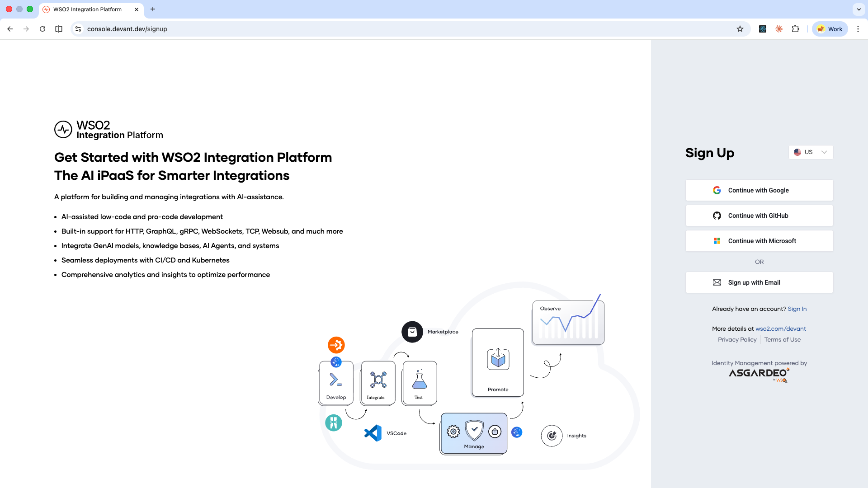View site information icon in address bar

pos(78,29)
